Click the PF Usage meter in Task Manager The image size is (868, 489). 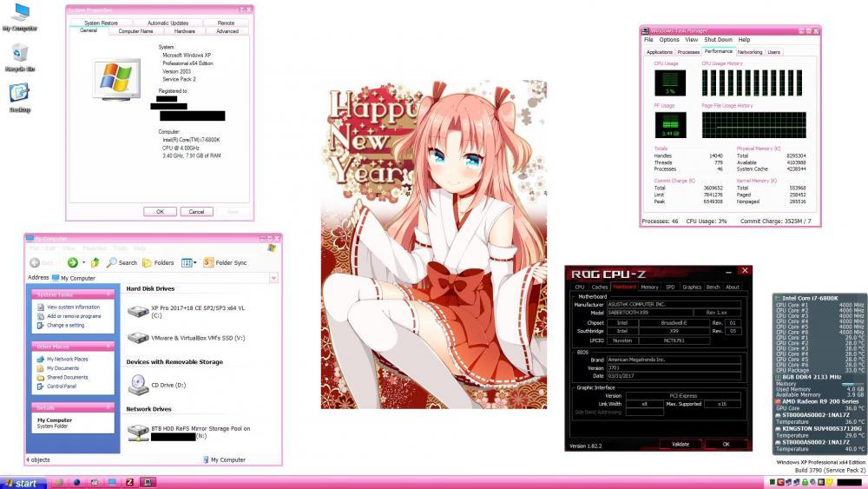(x=670, y=125)
